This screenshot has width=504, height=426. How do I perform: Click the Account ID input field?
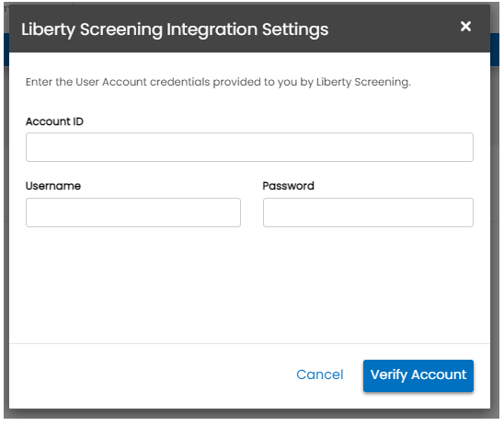coord(249,147)
